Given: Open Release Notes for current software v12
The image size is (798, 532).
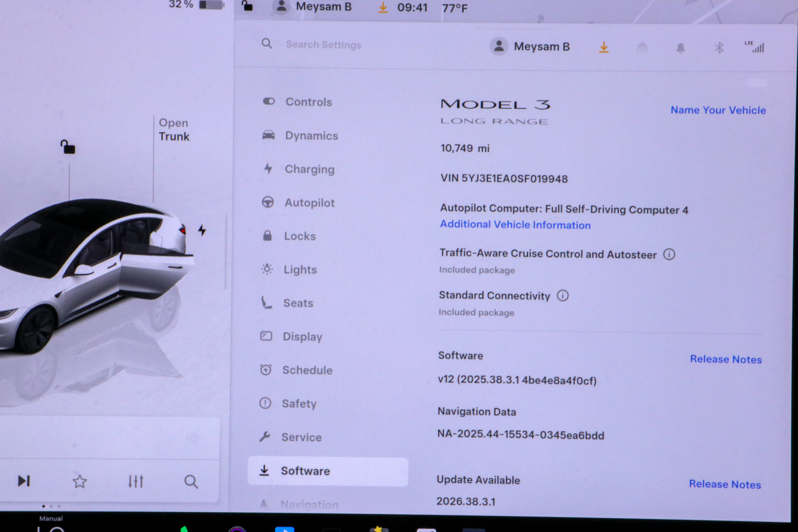Looking at the screenshot, I should pos(726,359).
